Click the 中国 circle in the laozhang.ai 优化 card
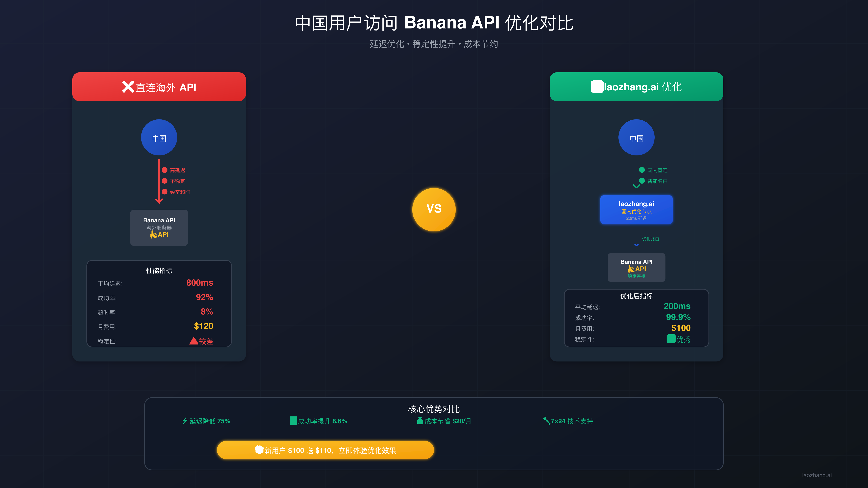868x488 pixels. tap(636, 137)
